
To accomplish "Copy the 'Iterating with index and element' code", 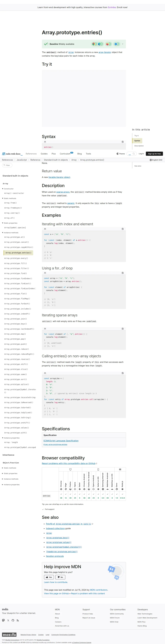I will (123, 229).
